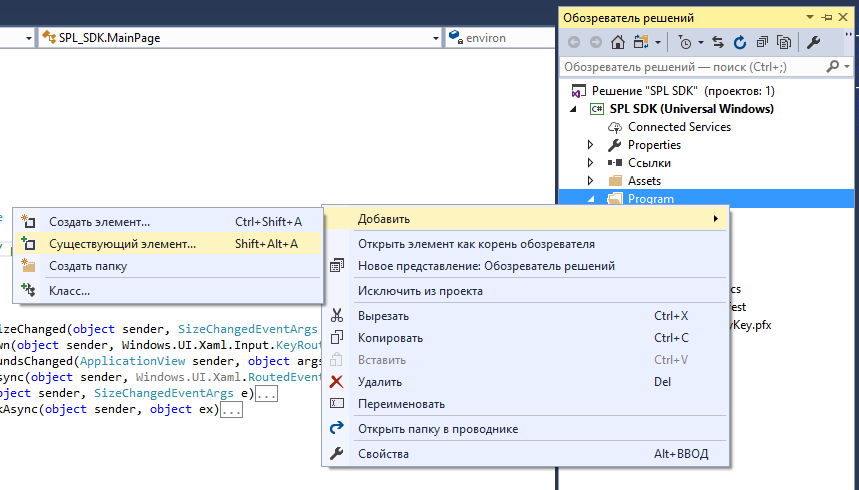Open the pending changes filter dropdown arrow

[x=701, y=42]
